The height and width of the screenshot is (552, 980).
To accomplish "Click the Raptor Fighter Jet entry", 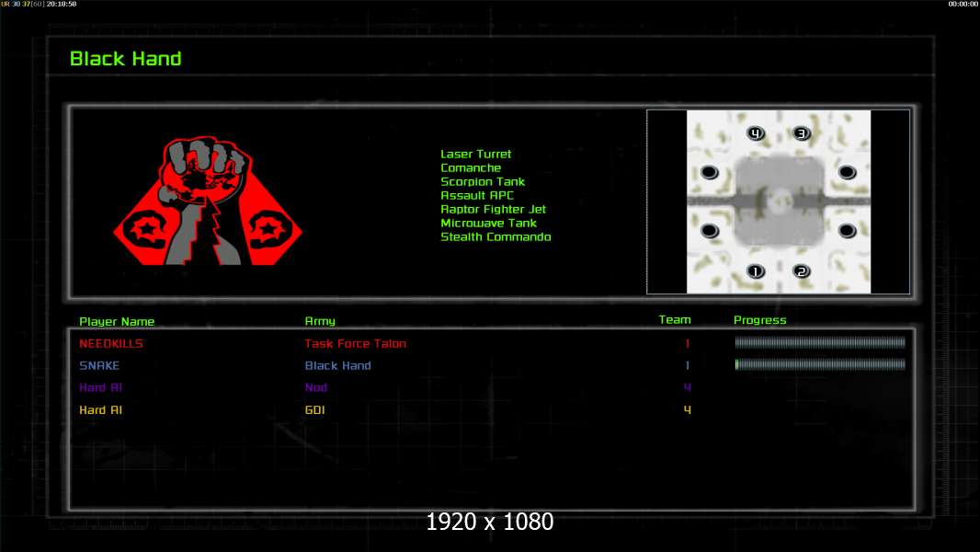I will point(493,209).
